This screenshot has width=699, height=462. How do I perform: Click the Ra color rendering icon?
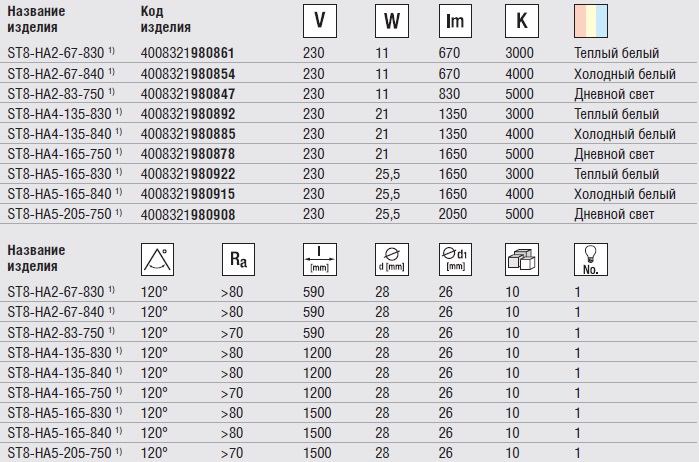click(237, 261)
